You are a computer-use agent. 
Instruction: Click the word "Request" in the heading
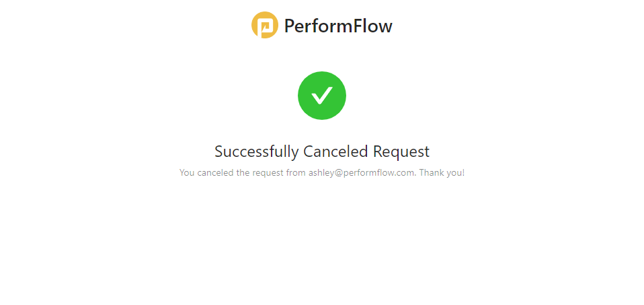(401, 152)
